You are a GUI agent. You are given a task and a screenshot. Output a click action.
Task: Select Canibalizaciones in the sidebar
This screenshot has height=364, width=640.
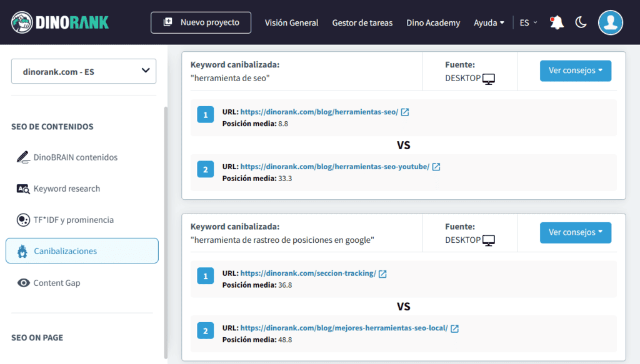tap(82, 251)
